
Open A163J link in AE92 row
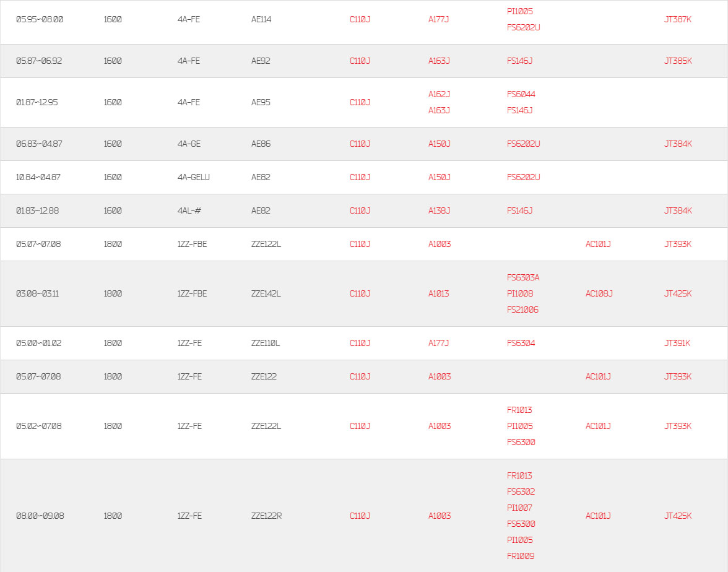[439, 61]
